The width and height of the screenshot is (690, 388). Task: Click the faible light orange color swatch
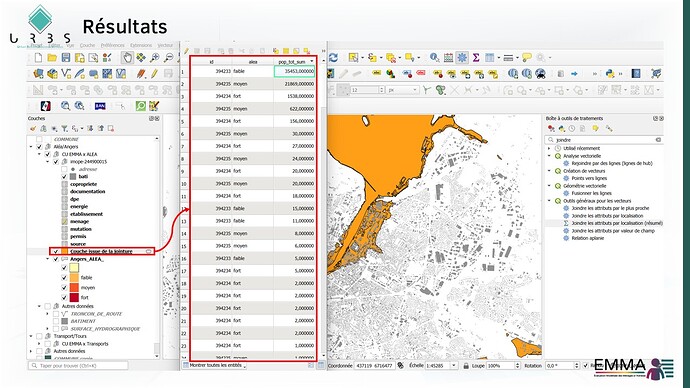pos(74,278)
